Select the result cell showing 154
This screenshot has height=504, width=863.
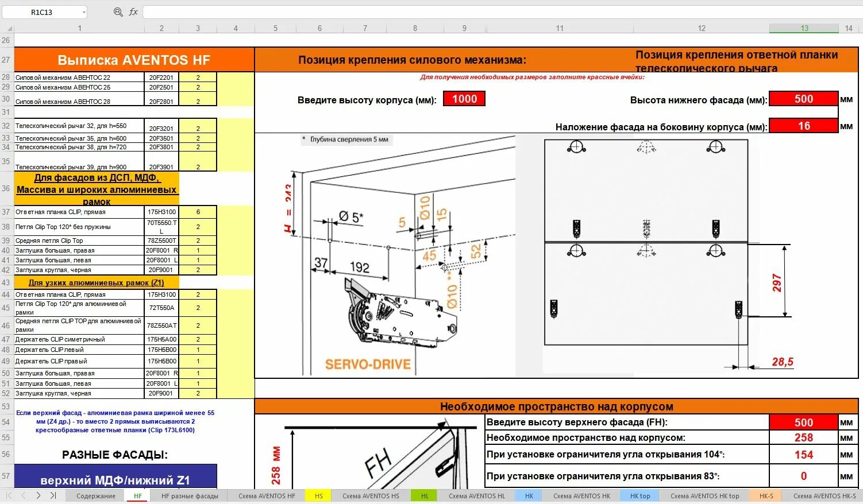pyautogui.click(x=803, y=455)
